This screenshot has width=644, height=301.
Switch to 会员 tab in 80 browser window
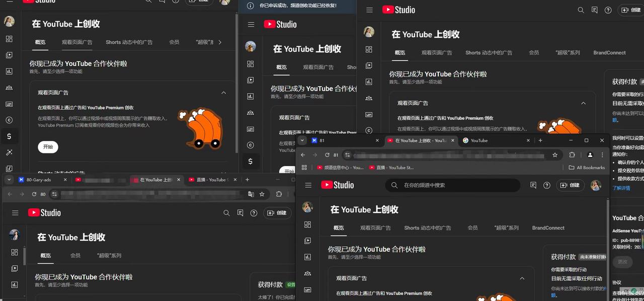click(x=75, y=256)
